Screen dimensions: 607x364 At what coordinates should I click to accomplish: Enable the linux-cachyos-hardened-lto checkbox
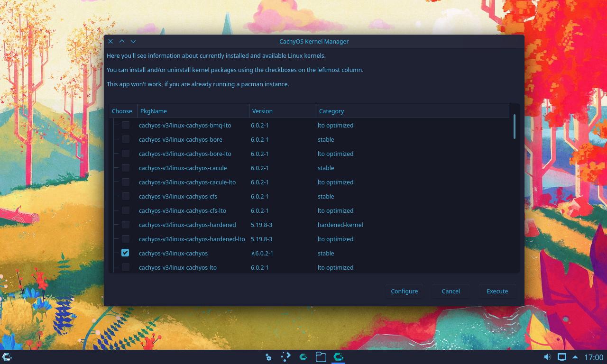click(126, 239)
